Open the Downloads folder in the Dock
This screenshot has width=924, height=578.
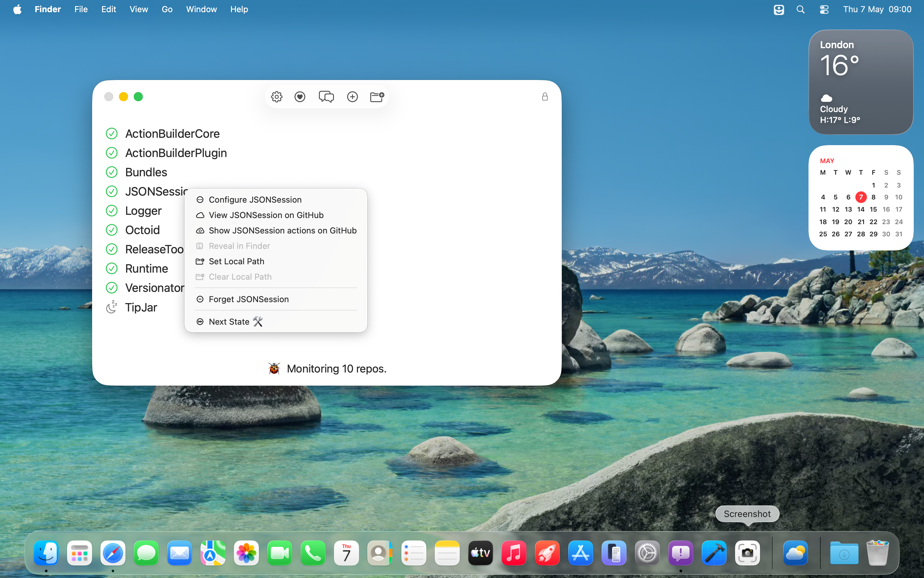(x=844, y=553)
